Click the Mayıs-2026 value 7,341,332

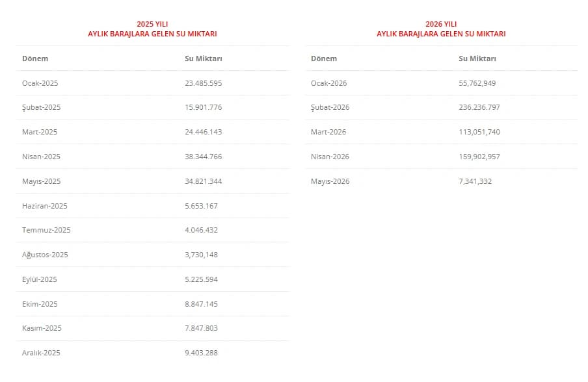[475, 181]
